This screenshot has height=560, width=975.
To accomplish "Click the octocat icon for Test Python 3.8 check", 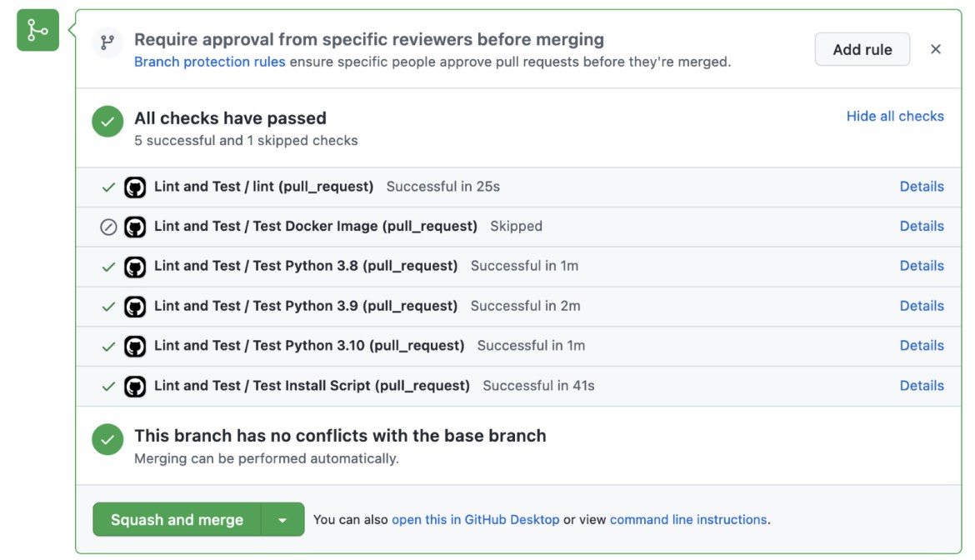I will coord(135,266).
